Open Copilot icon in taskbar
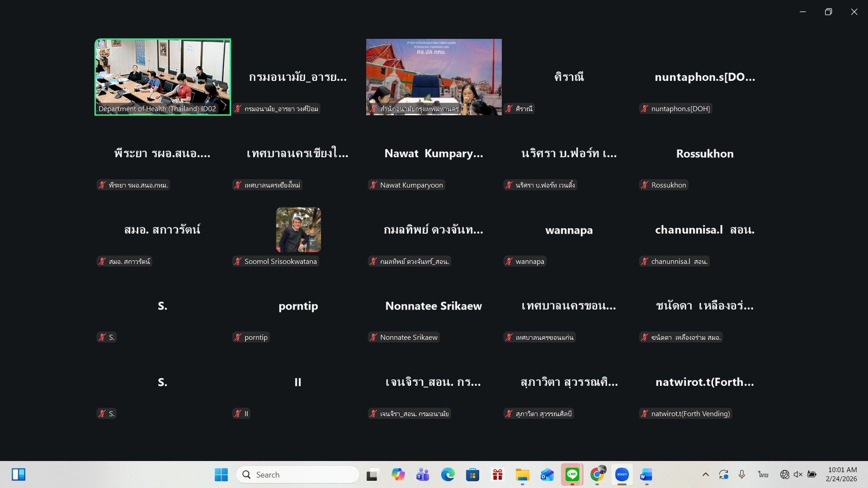This screenshot has height=488, width=868. 398,474
